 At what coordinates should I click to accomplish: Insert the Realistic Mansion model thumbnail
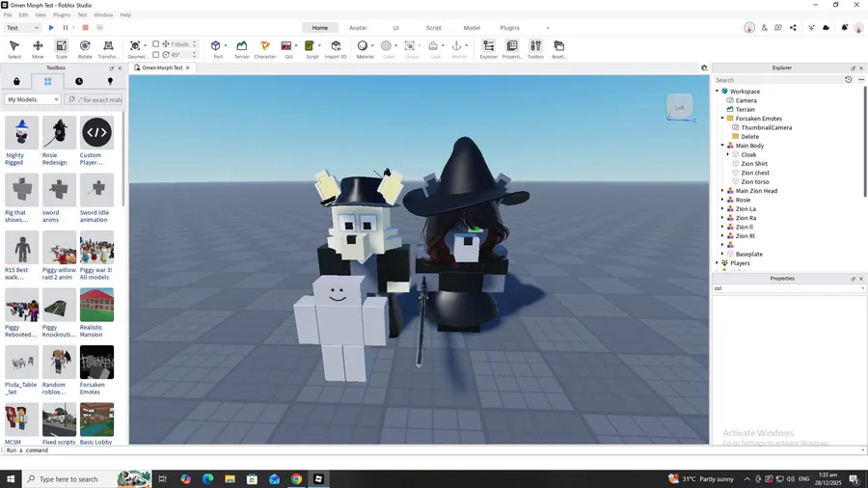click(96, 305)
